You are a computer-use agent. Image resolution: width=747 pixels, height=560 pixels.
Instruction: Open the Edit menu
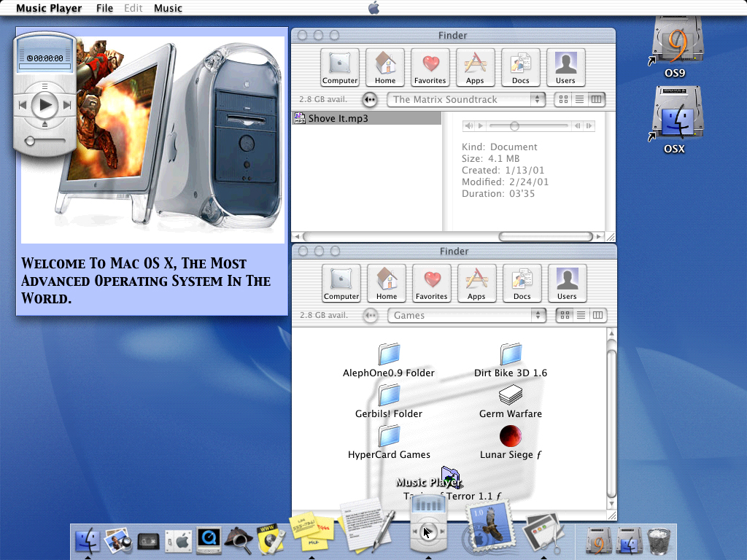pos(133,8)
